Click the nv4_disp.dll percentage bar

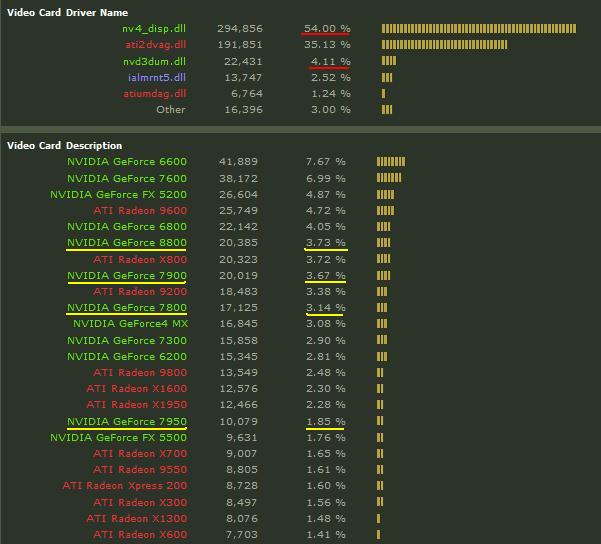[478, 29]
